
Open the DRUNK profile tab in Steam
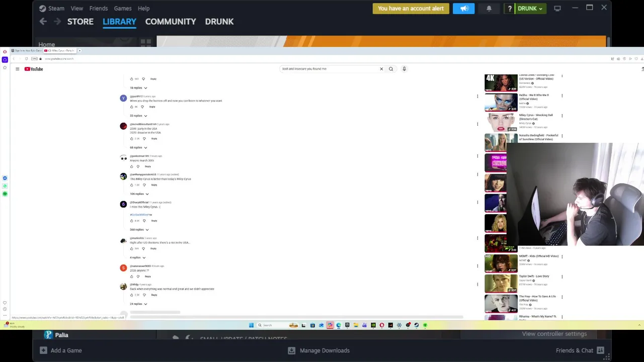(219, 22)
